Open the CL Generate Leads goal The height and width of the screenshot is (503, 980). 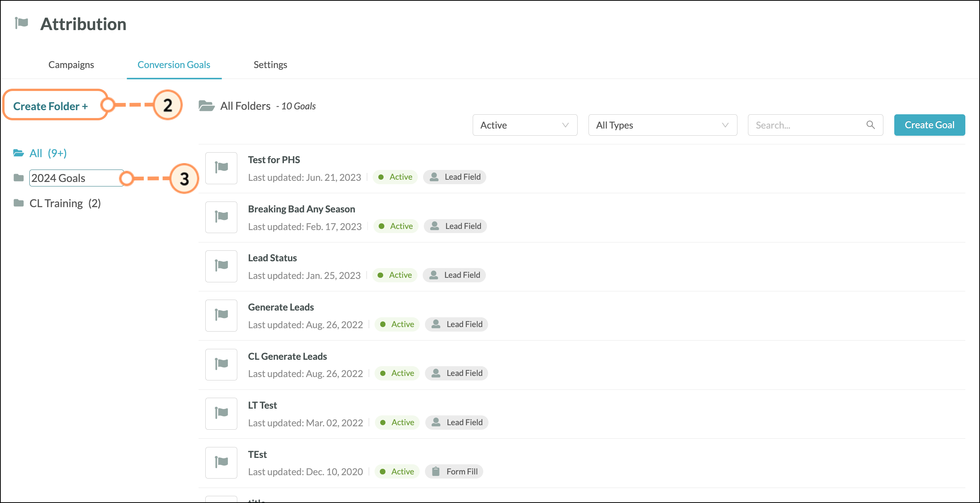point(287,357)
